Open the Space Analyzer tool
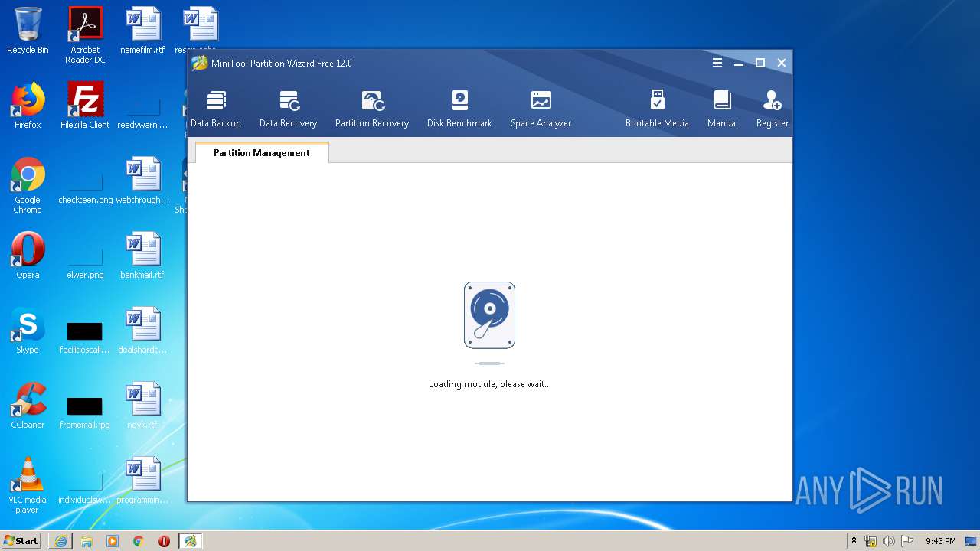The width and height of the screenshot is (980, 551). coord(541,109)
